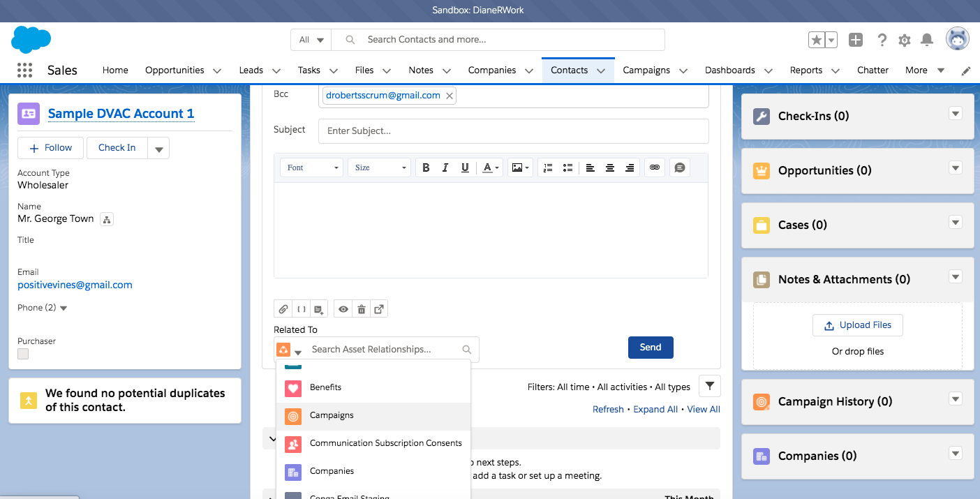Screen dimensions: 980x499
Task: Toggle the Purchaser checkbox
Action: [23, 354]
